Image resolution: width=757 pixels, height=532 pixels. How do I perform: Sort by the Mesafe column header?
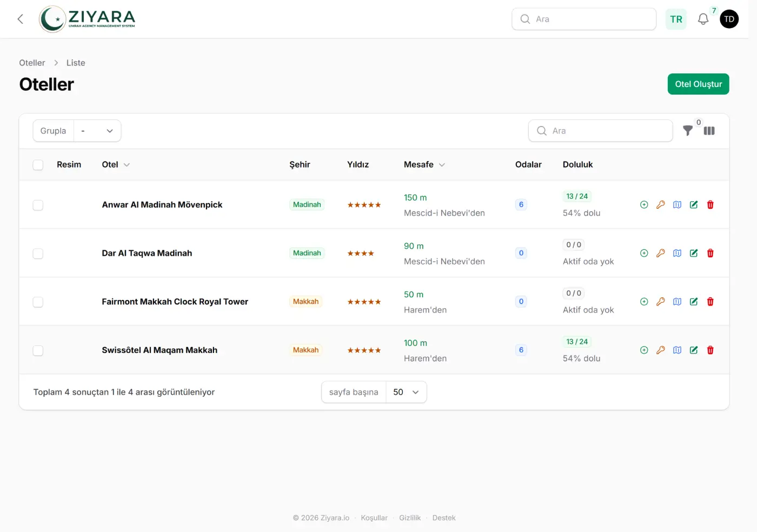424,165
